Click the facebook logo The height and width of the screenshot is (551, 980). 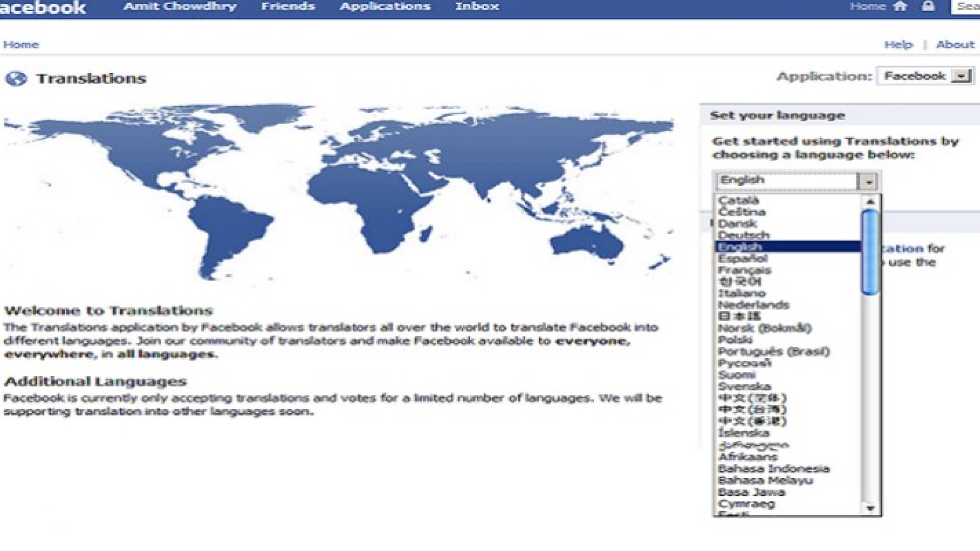(x=43, y=7)
